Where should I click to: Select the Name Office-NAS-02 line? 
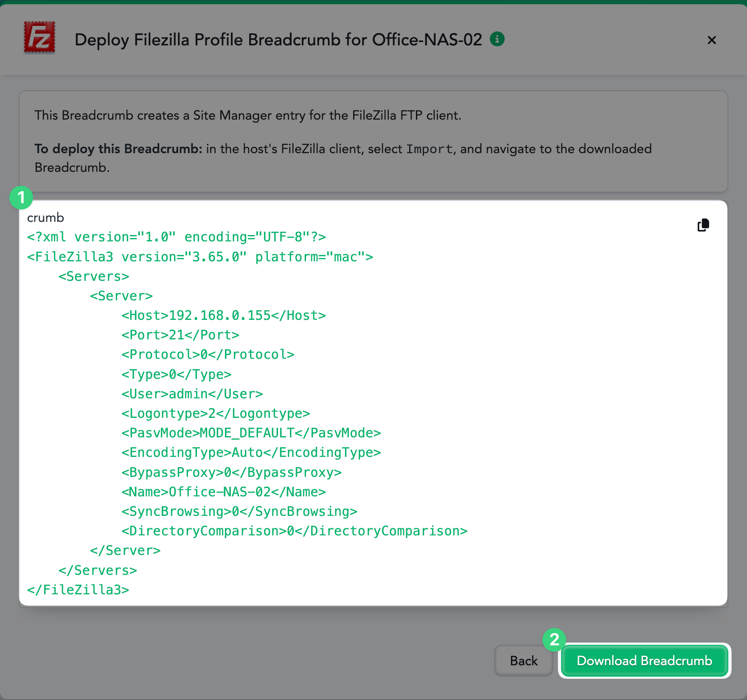pos(224,492)
